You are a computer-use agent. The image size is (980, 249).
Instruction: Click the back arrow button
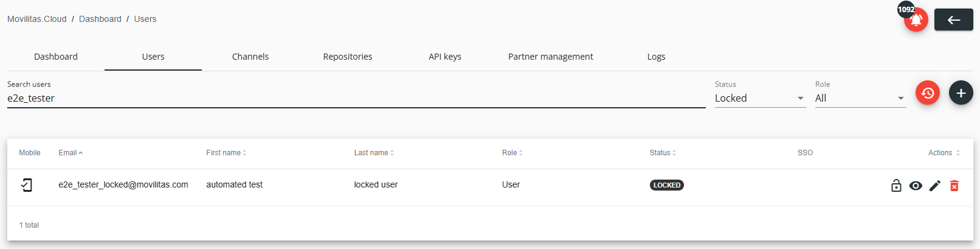(x=953, y=20)
